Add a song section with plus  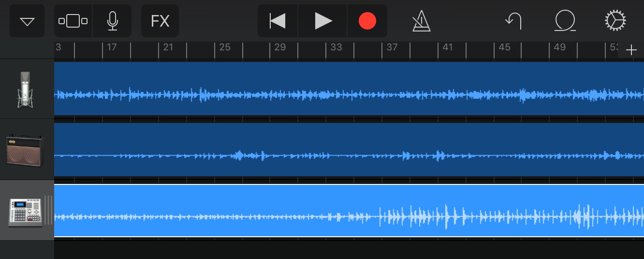tap(631, 50)
